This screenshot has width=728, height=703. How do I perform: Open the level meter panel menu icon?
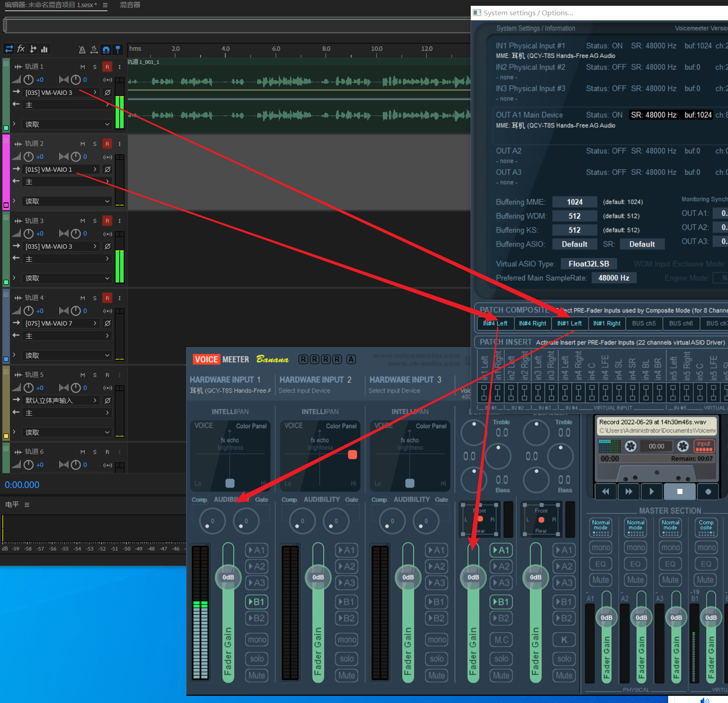click(27, 505)
